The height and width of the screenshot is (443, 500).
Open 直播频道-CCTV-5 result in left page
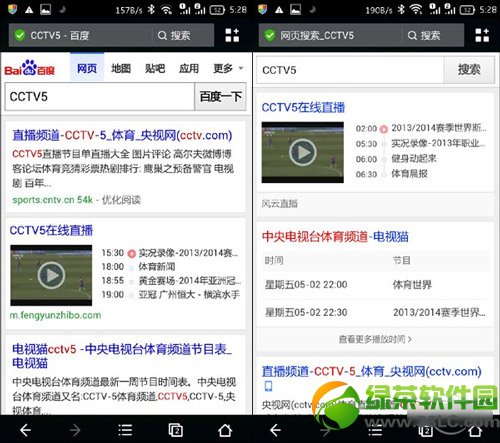(x=122, y=135)
